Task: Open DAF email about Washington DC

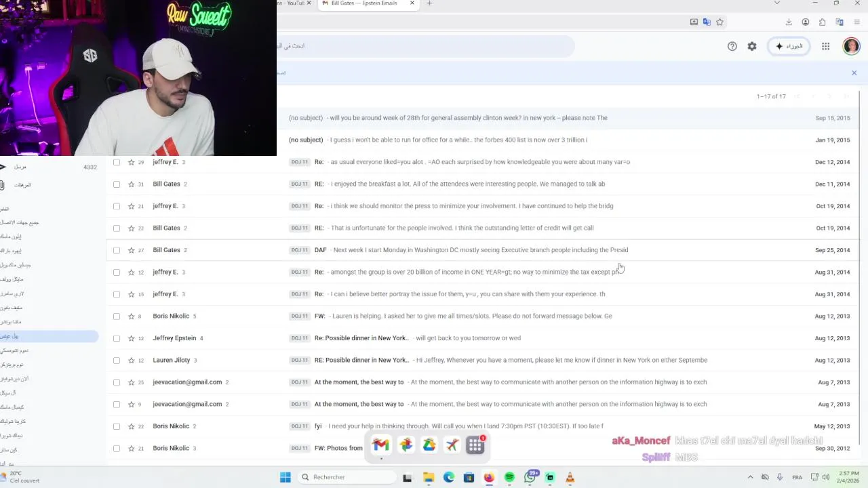Action: click(x=482, y=250)
